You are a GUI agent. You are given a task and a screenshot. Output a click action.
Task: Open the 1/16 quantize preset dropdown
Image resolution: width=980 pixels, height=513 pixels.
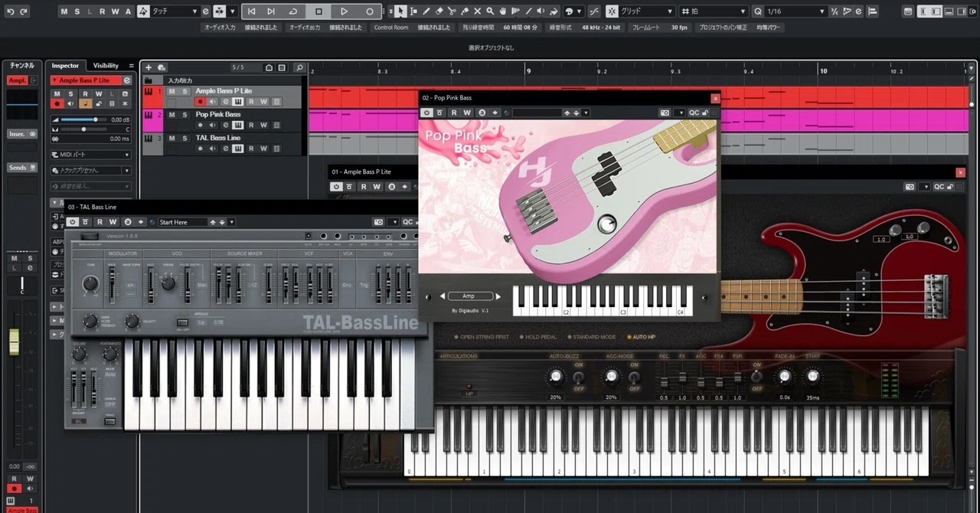pyautogui.click(x=796, y=11)
